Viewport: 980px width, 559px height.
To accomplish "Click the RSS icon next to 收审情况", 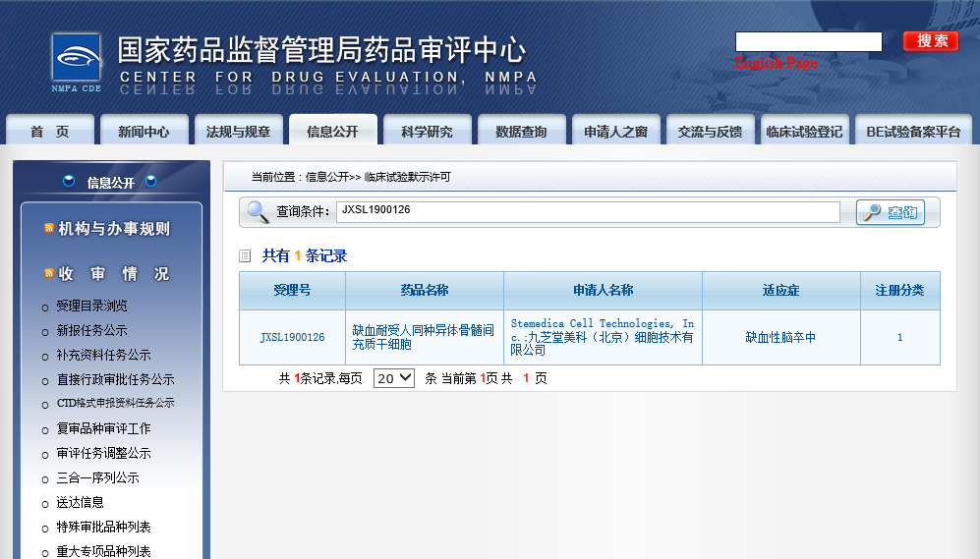I will [49, 273].
